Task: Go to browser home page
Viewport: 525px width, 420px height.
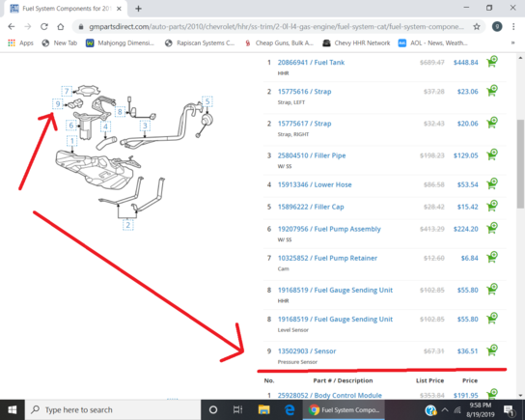Action: [x=61, y=26]
